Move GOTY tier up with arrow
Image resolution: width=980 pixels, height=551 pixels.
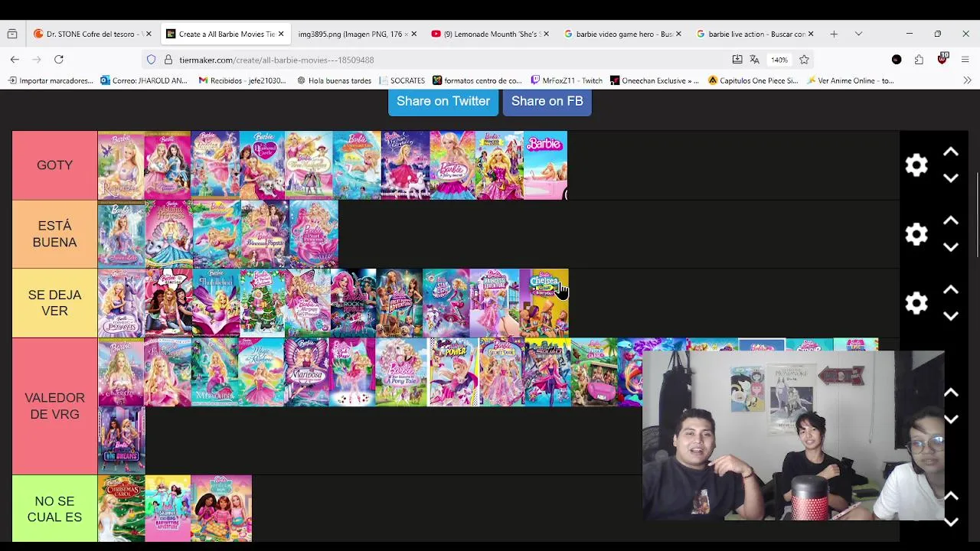(951, 152)
